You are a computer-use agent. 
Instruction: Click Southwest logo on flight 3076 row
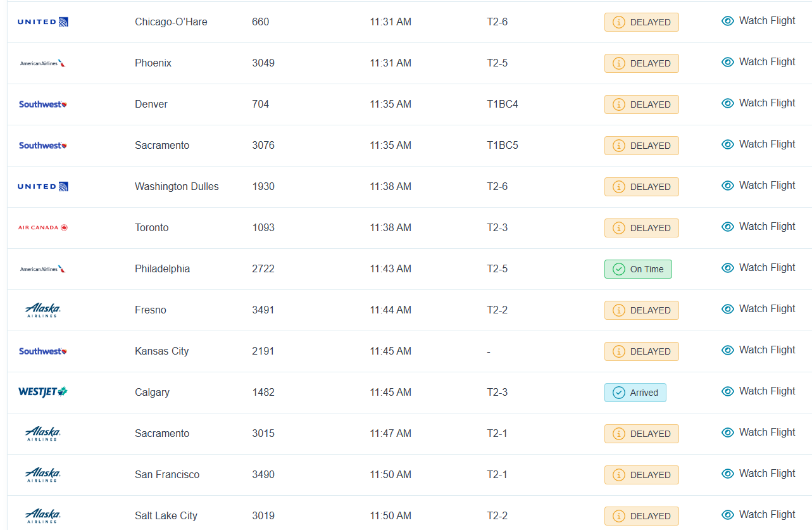[x=43, y=146]
